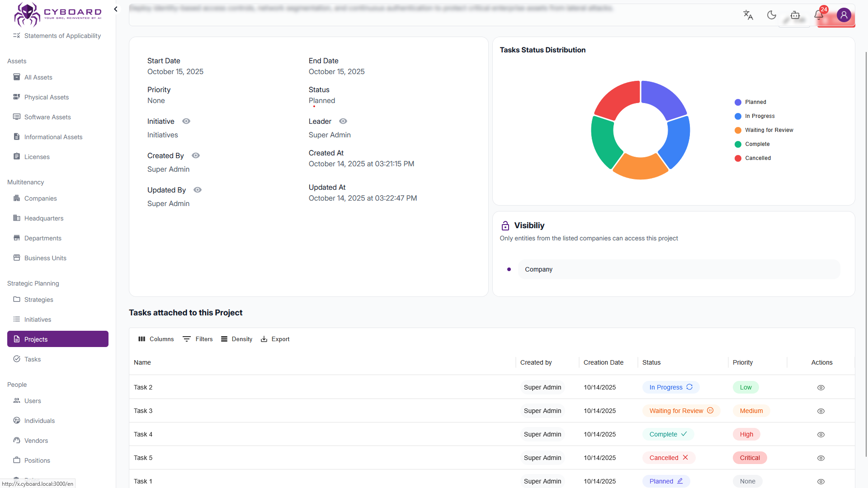
Task: Open the Columns selector in table toolbar
Action: pos(156,339)
